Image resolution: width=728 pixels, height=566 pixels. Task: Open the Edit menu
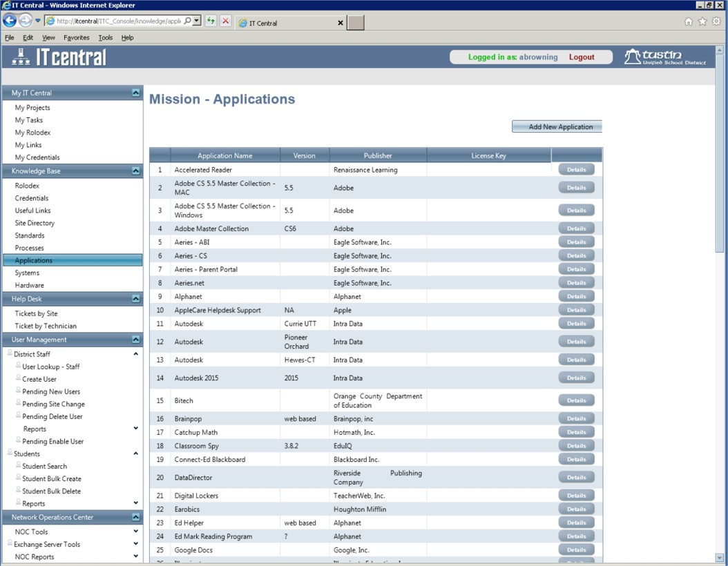click(x=28, y=37)
